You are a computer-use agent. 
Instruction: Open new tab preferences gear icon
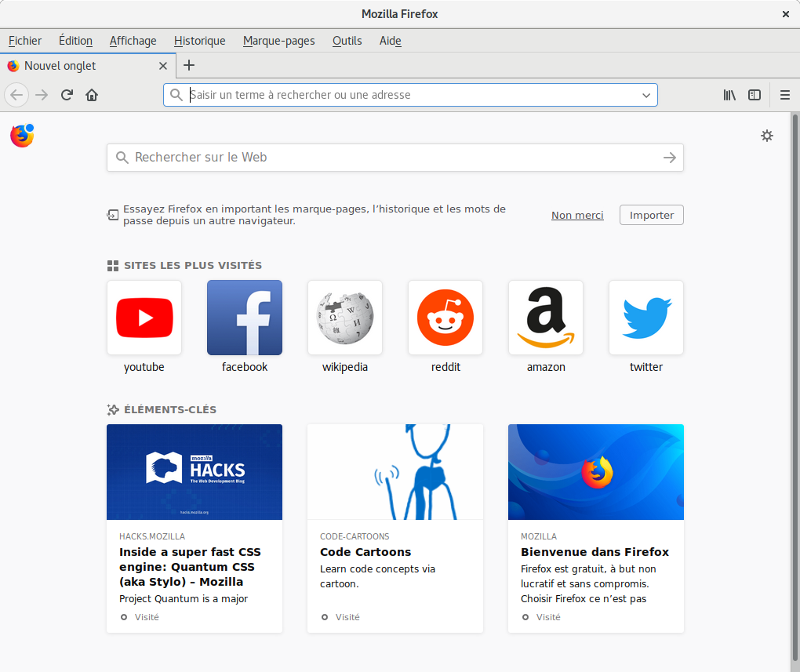pos(767,136)
